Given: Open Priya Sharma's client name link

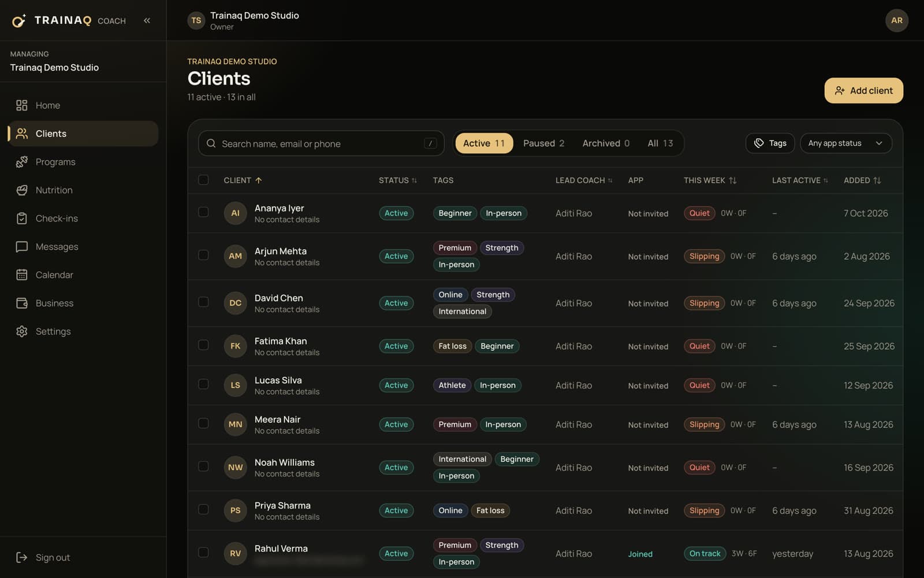Looking at the screenshot, I should 282,505.
